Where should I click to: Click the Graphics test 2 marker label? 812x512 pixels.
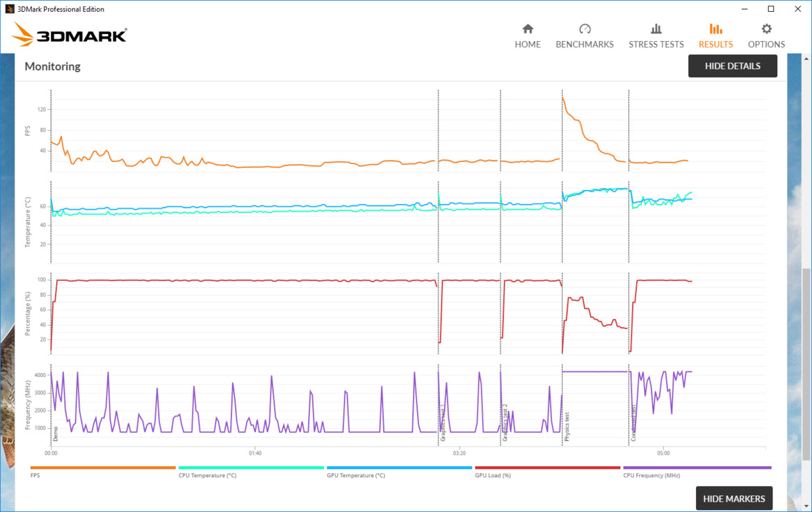(x=505, y=423)
